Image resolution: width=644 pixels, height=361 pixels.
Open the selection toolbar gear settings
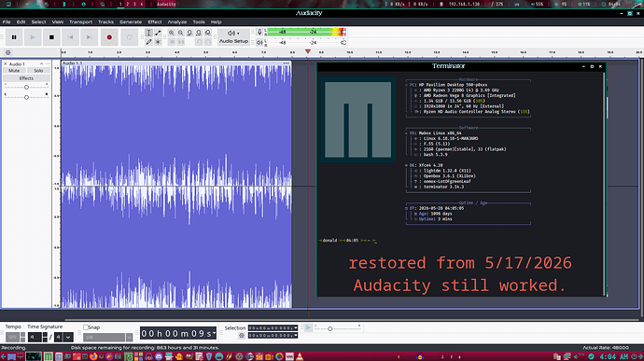[x=242, y=336]
